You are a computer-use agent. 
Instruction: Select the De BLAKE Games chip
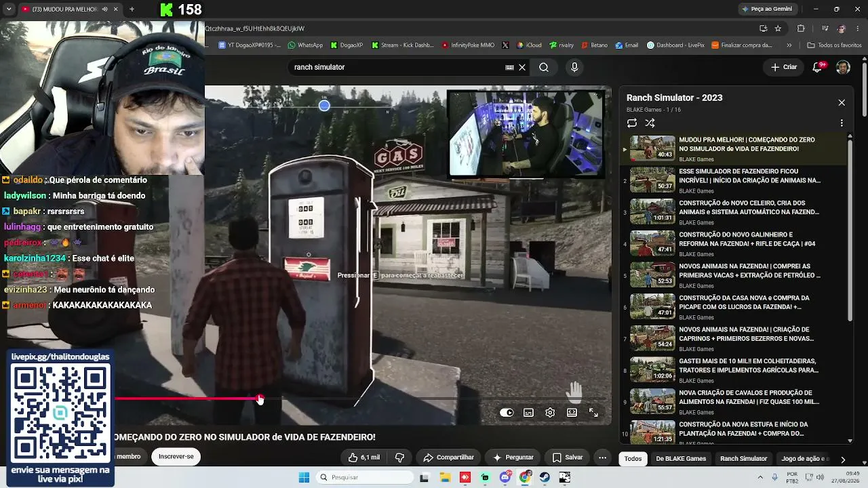(681, 459)
